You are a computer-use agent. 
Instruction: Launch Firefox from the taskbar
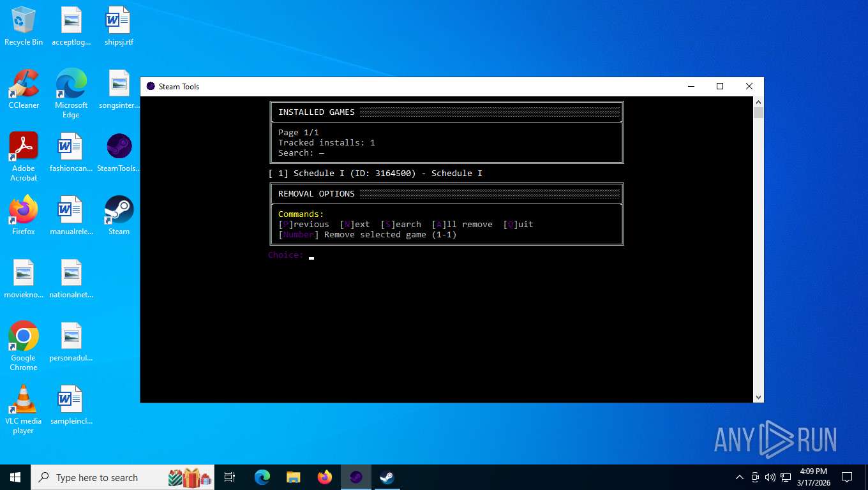(325, 477)
